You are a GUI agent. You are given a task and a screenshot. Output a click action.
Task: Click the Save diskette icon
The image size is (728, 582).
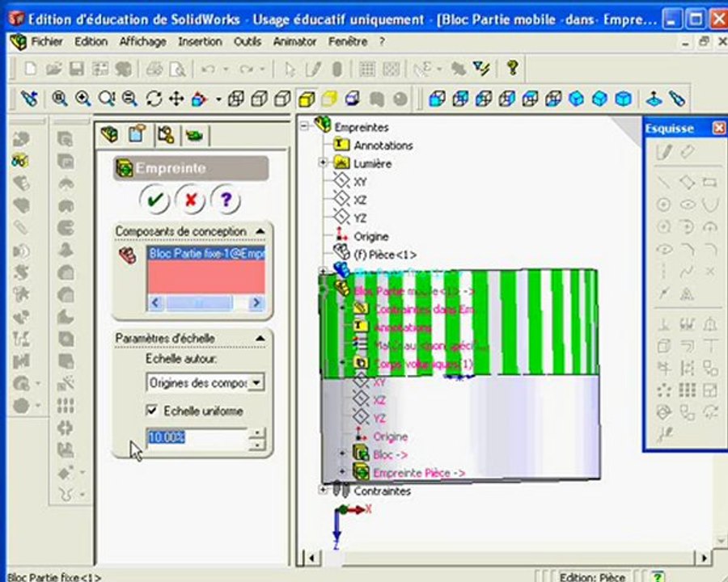[77, 70]
